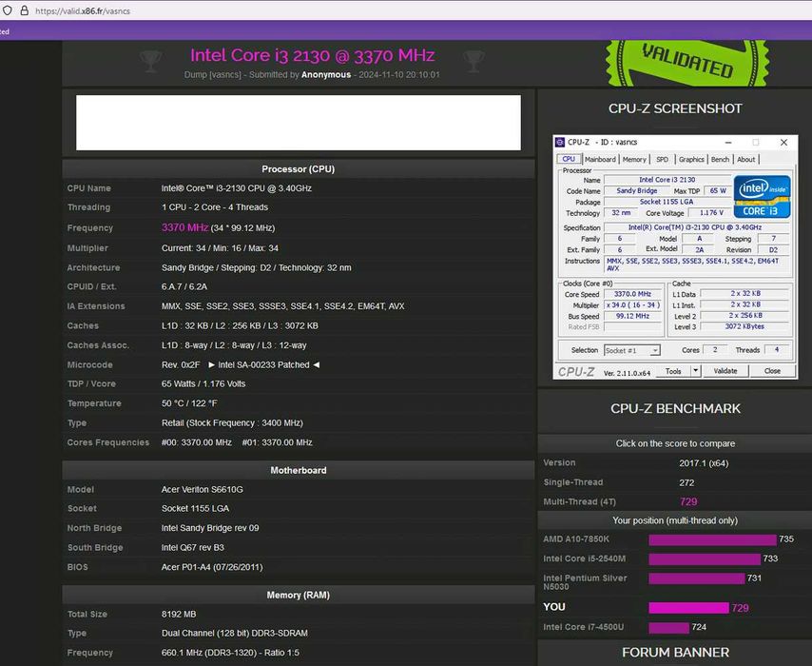
Task: Click the multi-thread score 729
Action: coord(688,501)
